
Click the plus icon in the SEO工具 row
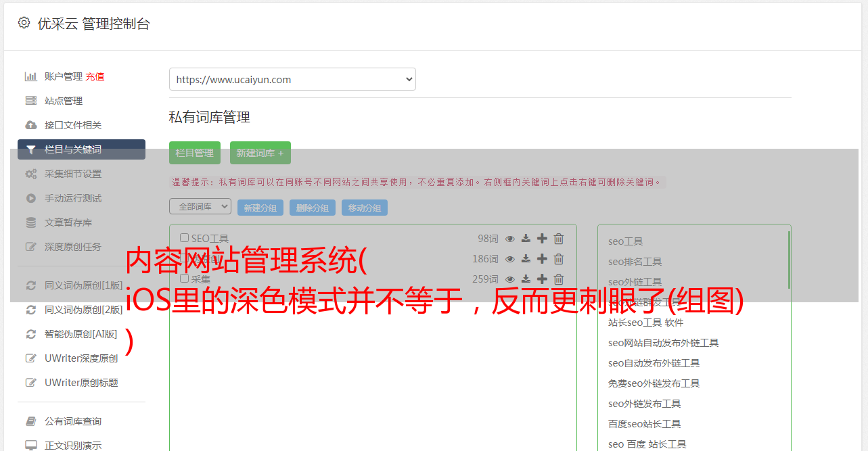click(x=542, y=239)
